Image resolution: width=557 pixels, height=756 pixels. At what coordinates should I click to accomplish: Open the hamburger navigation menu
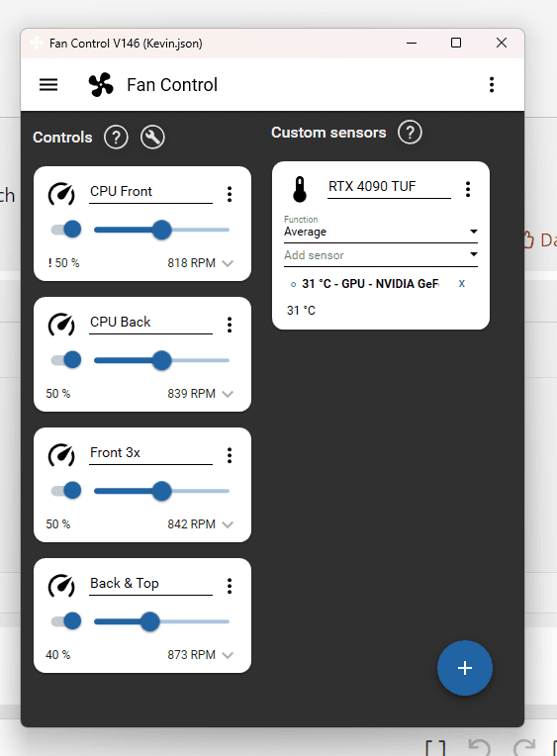point(48,85)
